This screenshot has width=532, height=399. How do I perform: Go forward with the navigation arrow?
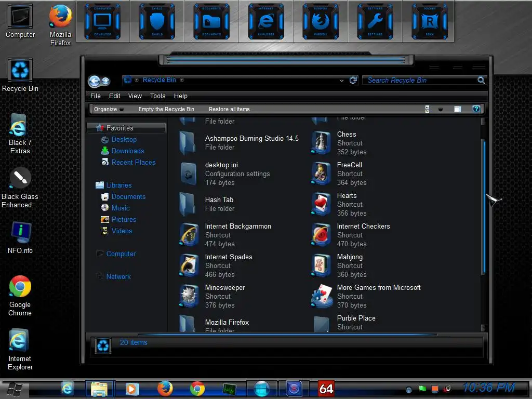pos(105,81)
